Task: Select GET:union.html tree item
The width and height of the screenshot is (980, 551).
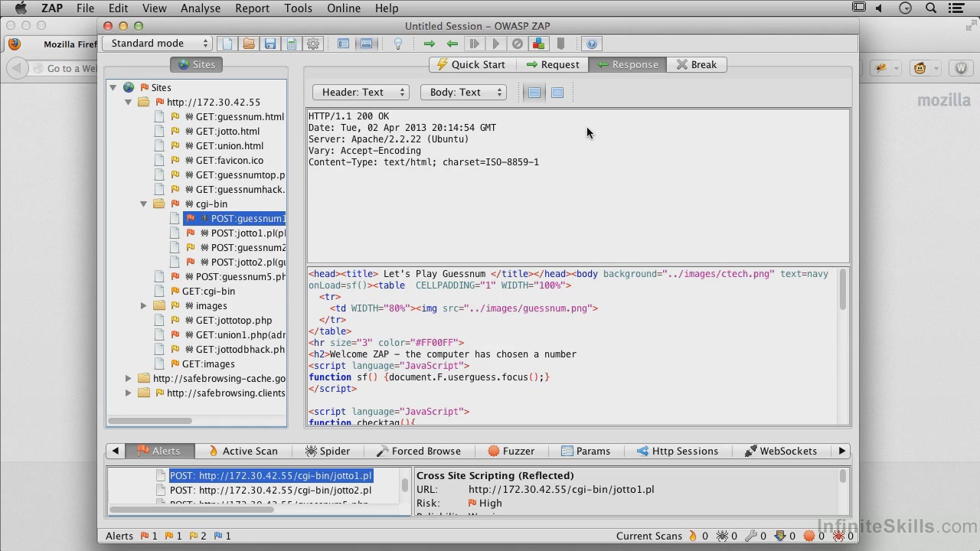Action: 230,145
